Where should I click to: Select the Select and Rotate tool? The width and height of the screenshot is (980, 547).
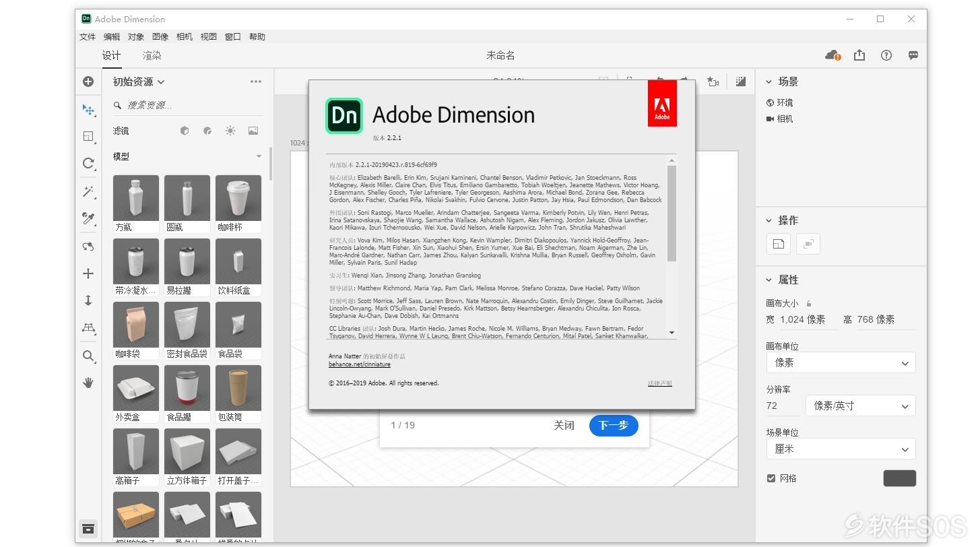click(x=88, y=163)
